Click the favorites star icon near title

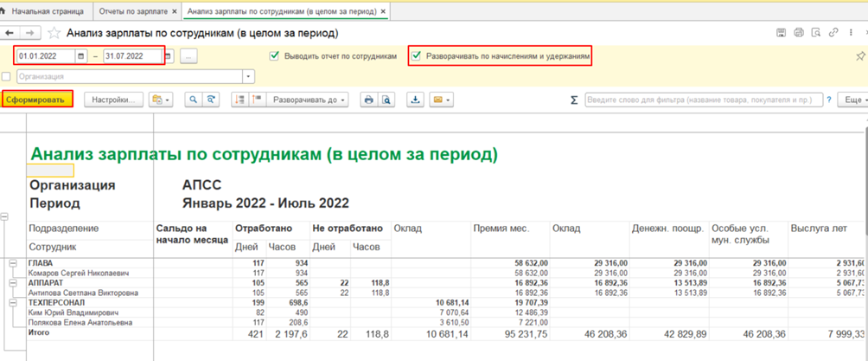click(54, 33)
